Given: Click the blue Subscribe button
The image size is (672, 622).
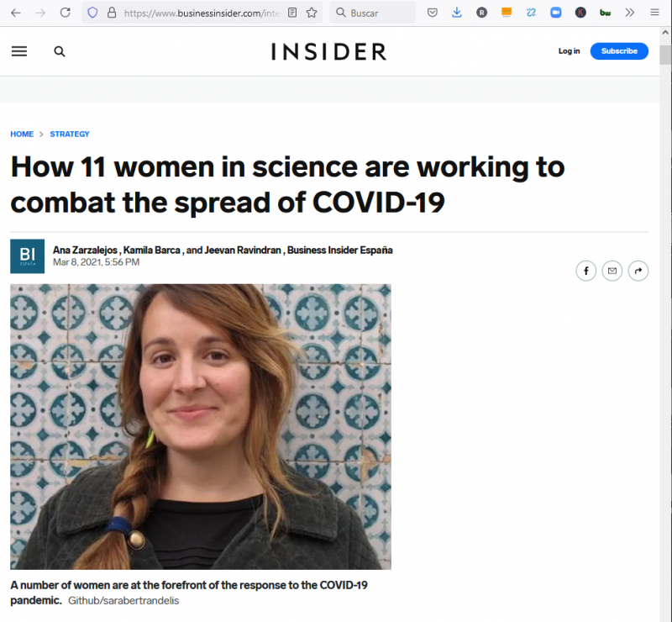Looking at the screenshot, I should pos(619,51).
